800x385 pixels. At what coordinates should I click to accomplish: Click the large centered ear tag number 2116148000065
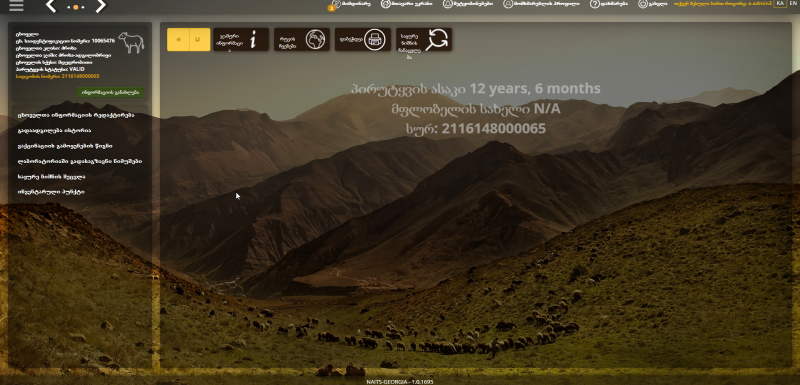(493, 129)
